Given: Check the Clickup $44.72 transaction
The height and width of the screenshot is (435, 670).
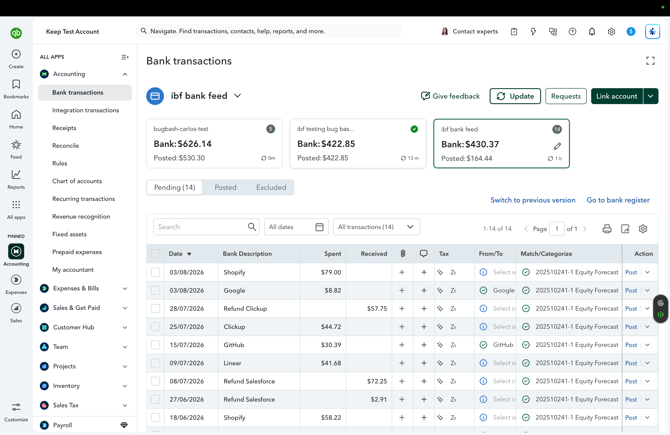Looking at the screenshot, I should click(156, 327).
